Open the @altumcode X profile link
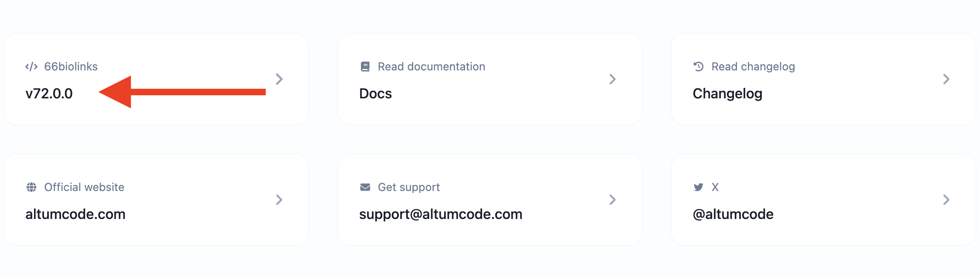 click(733, 214)
